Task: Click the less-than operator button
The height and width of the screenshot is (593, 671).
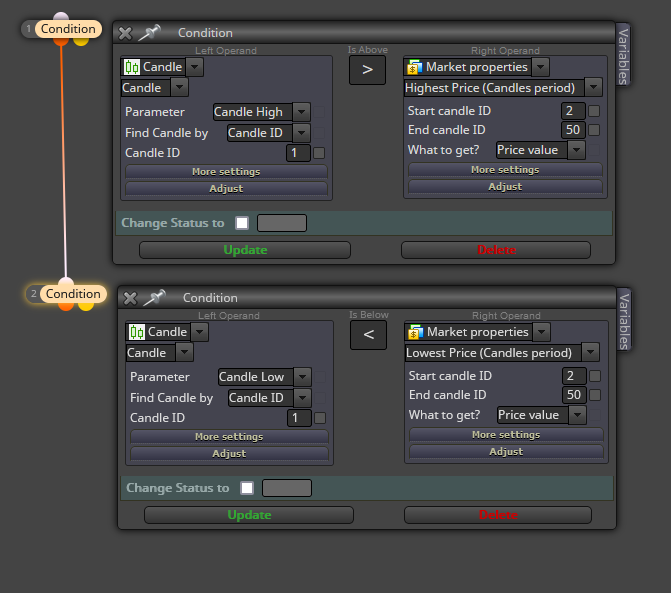Action: pyautogui.click(x=368, y=335)
